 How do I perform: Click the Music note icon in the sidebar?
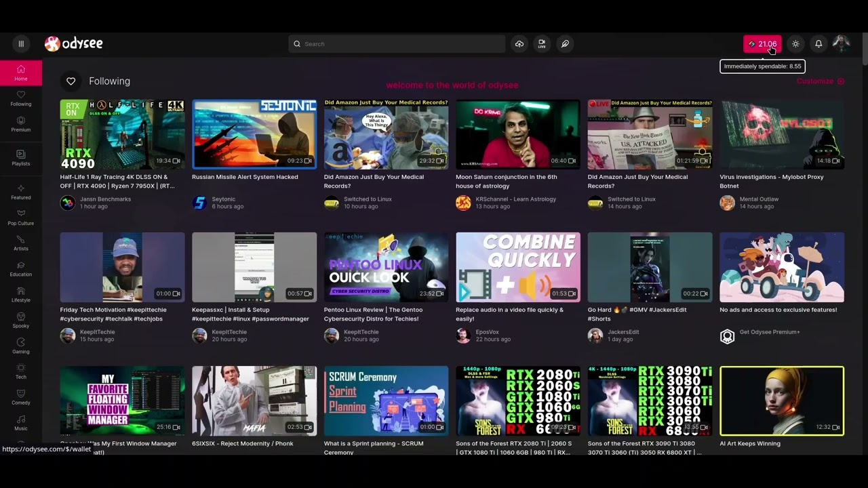pyautogui.click(x=21, y=420)
